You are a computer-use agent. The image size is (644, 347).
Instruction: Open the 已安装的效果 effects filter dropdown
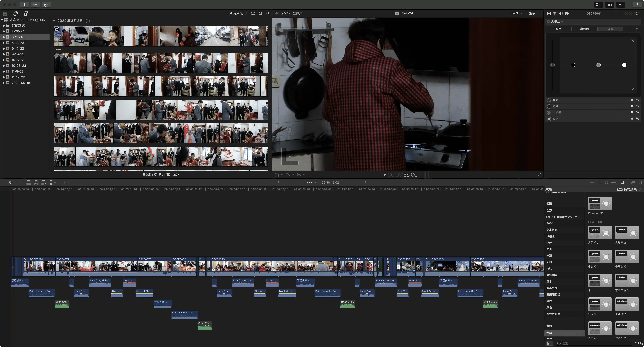click(628, 189)
